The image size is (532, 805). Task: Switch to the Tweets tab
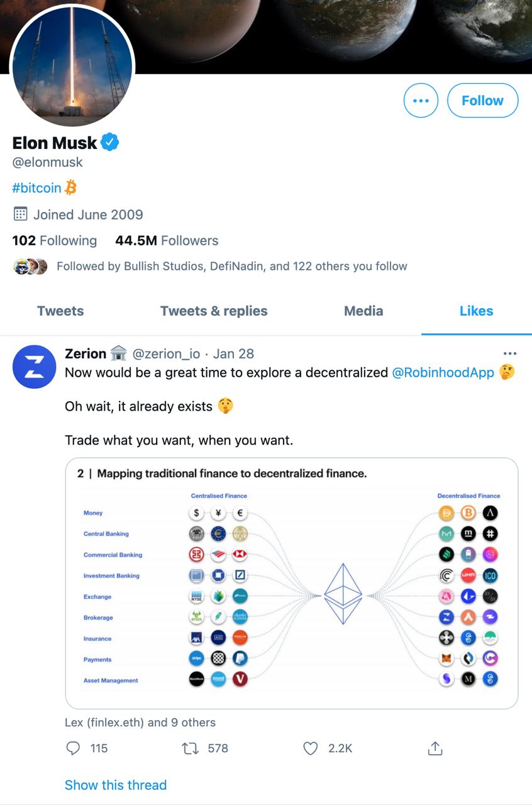pos(60,311)
